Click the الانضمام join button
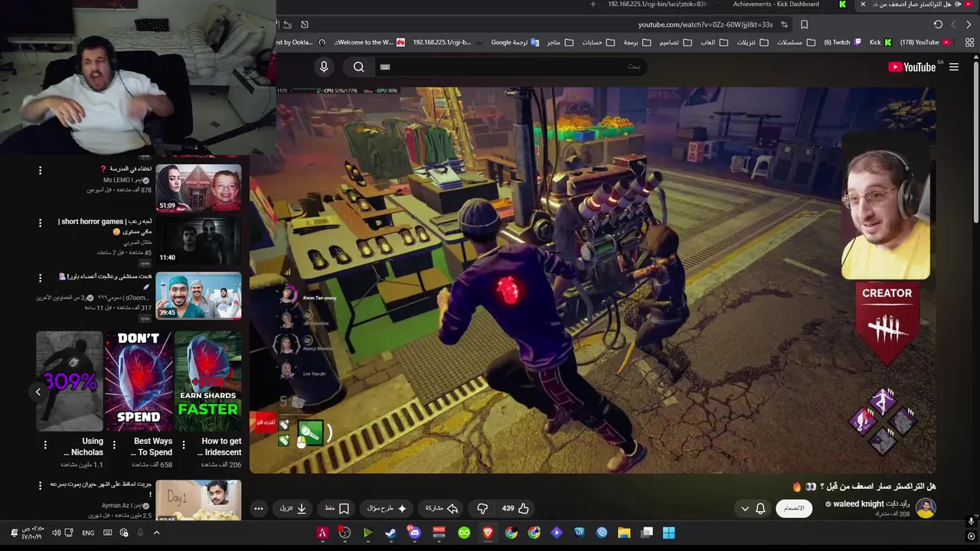980x551 pixels. [x=794, y=508]
